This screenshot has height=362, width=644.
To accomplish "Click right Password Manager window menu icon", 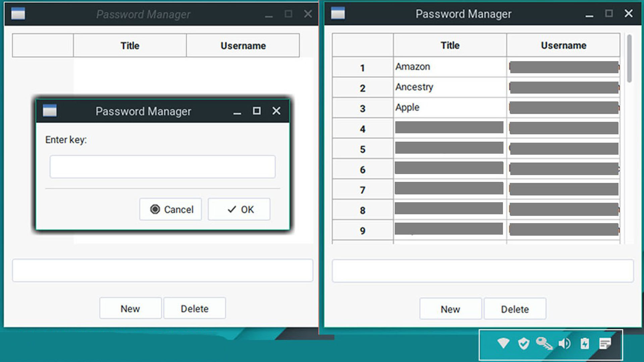I will click(x=338, y=13).
